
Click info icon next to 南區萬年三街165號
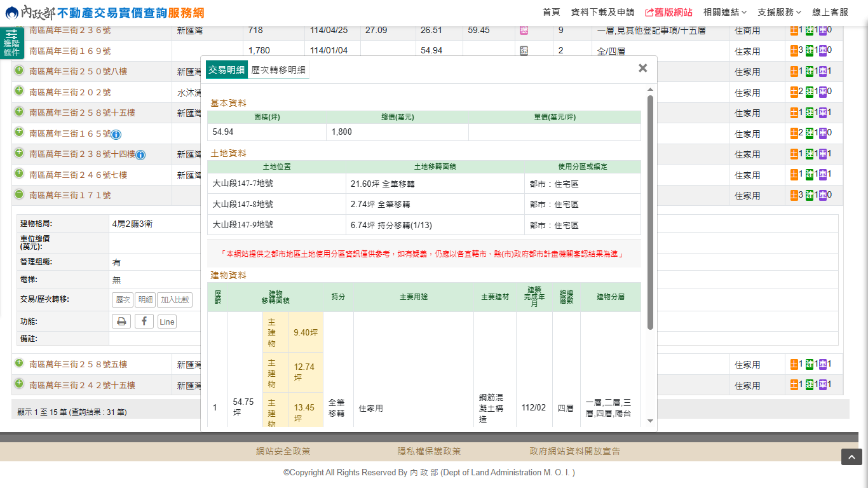coord(116,135)
